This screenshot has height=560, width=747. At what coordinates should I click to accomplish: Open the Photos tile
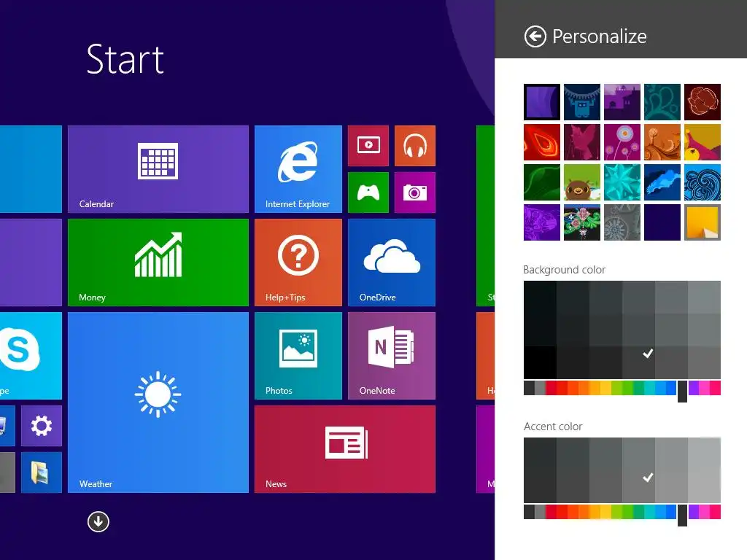pos(298,356)
